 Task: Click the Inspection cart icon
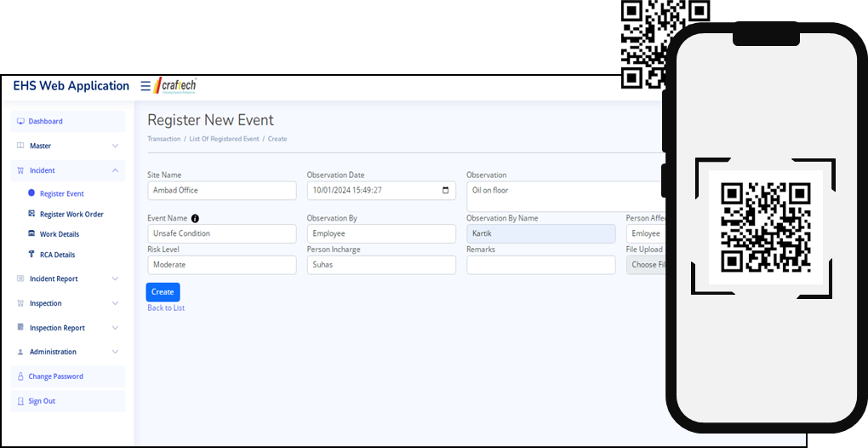[20, 303]
